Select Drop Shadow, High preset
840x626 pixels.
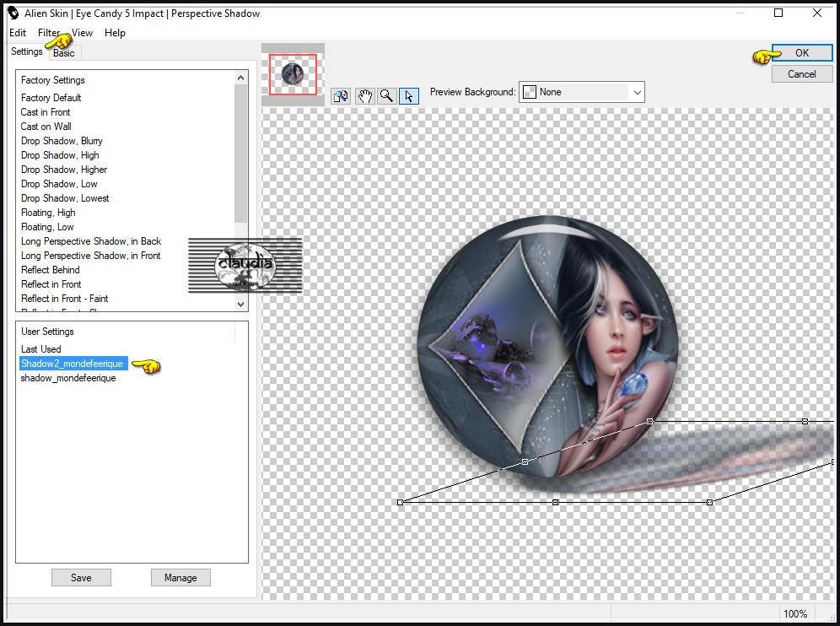click(60, 155)
